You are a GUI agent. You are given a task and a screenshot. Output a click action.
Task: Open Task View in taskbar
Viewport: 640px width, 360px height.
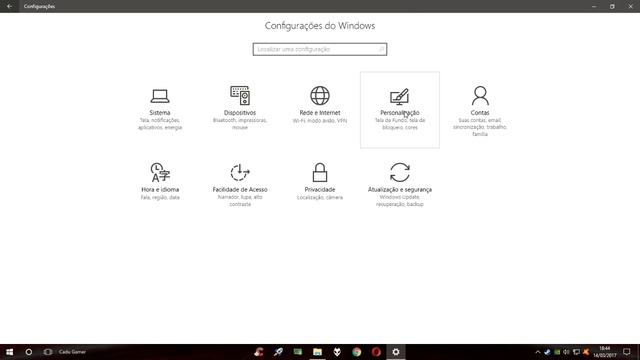pos(48,352)
